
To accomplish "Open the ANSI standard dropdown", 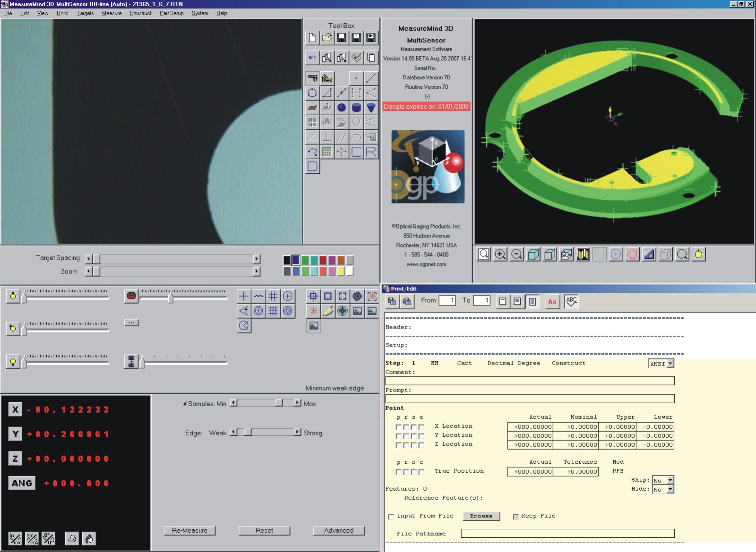I will point(670,364).
